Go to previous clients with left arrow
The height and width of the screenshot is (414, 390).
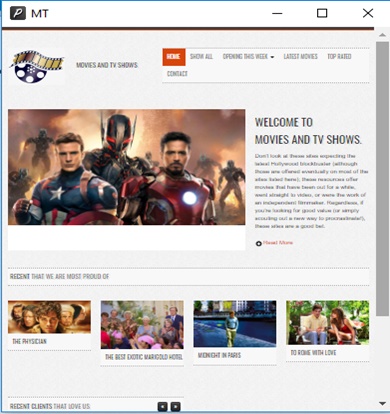coord(162,406)
